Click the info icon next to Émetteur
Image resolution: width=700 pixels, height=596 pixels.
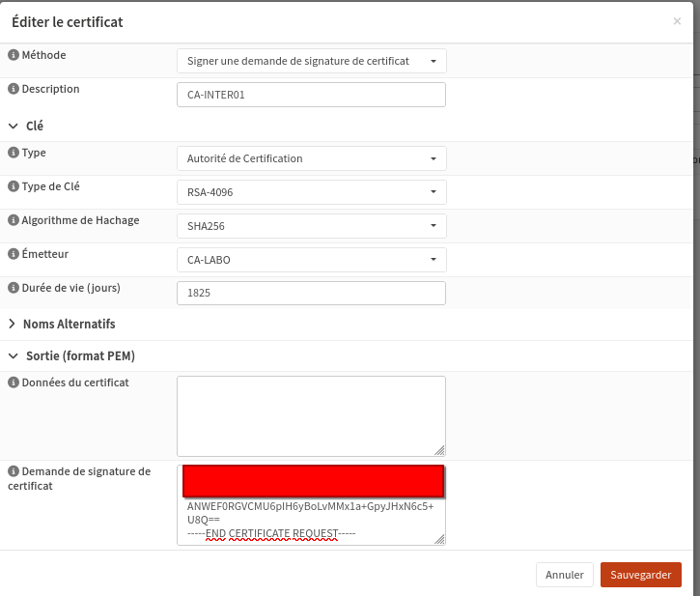pos(14,255)
